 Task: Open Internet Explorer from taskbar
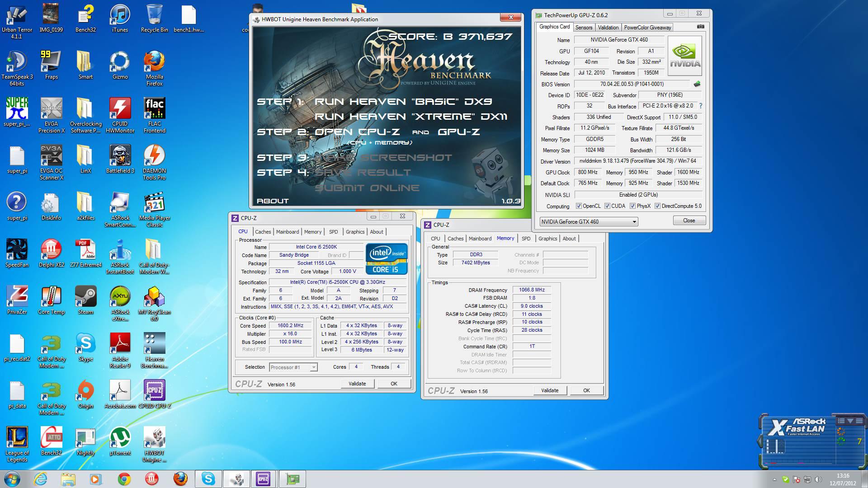coord(40,479)
